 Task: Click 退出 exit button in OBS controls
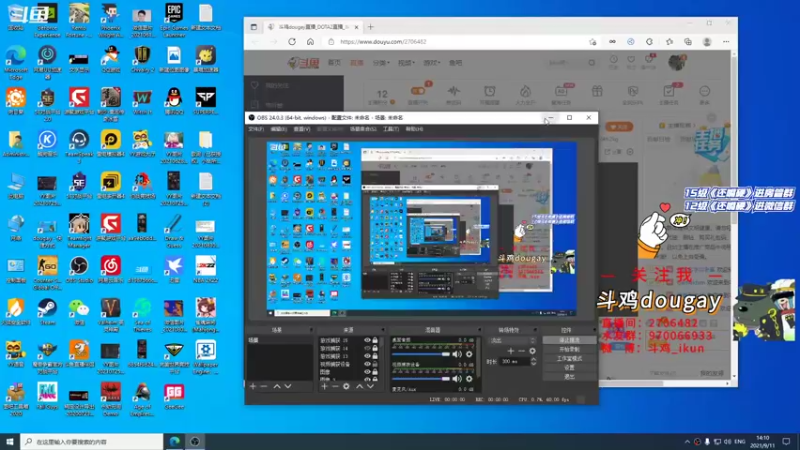click(x=569, y=377)
